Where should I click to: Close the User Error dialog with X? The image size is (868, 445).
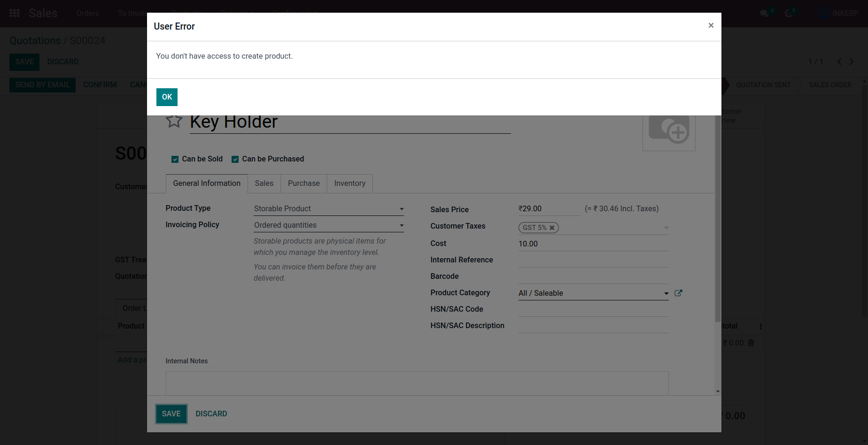pyautogui.click(x=711, y=25)
